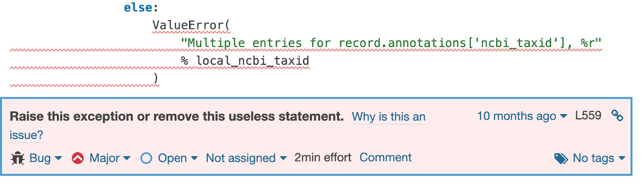Click the tags label icon
The image size is (644, 188).
561,159
